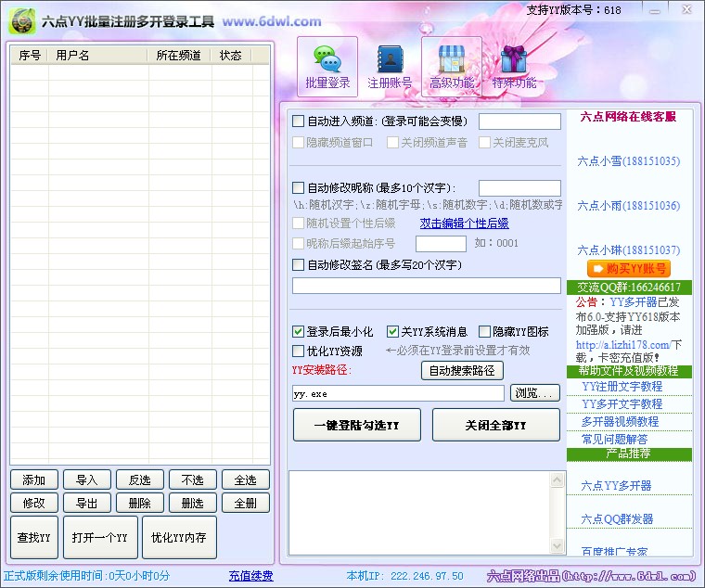Click the 序号 column header
Screen dimensions: 705x588
[x=30, y=56]
